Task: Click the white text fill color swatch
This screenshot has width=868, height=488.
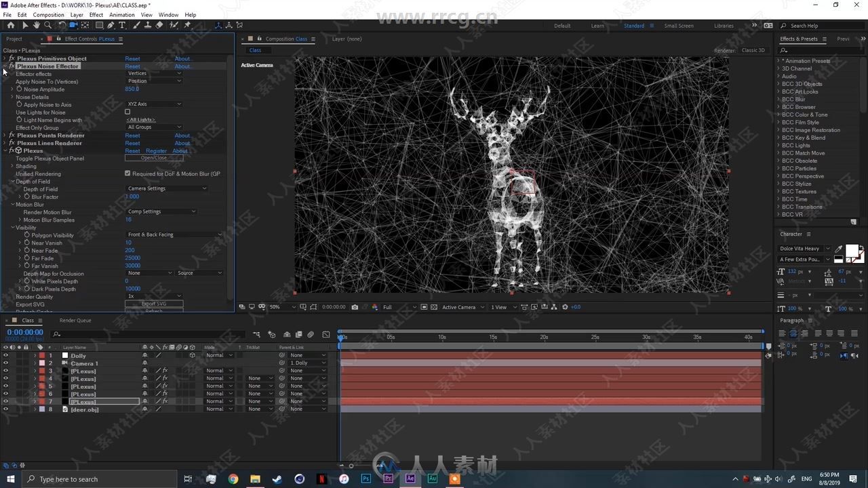Action: point(852,251)
